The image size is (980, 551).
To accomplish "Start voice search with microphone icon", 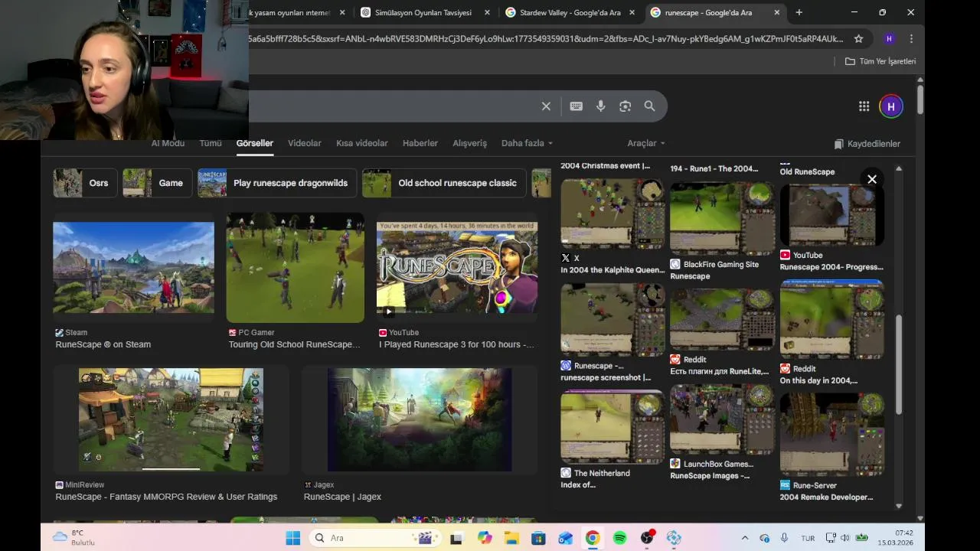I will [601, 106].
